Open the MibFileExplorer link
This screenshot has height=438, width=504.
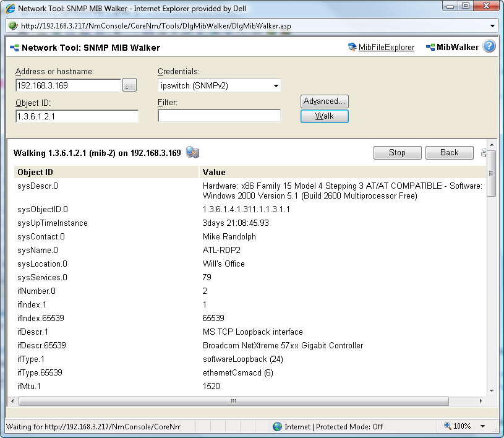387,48
